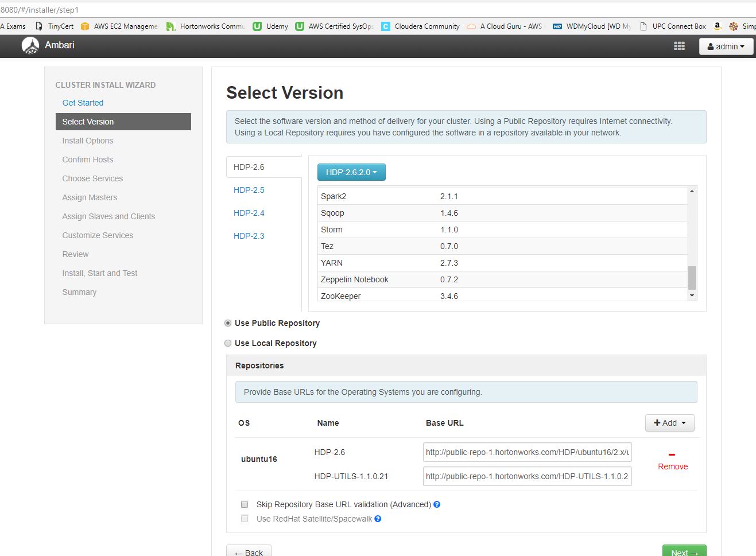
Task: Click the Amazon bookmark icon on the bookmarks bar
Action: pyautogui.click(x=717, y=26)
